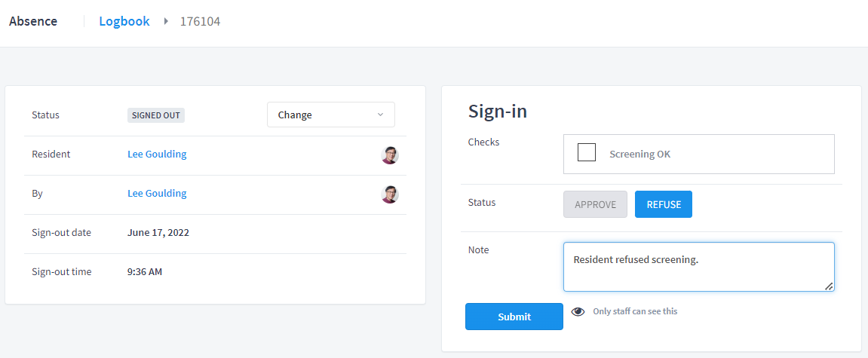Viewport: 868px width, 358px height.
Task: Click the note box resize handle
Action: pyautogui.click(x=828, y=286)
